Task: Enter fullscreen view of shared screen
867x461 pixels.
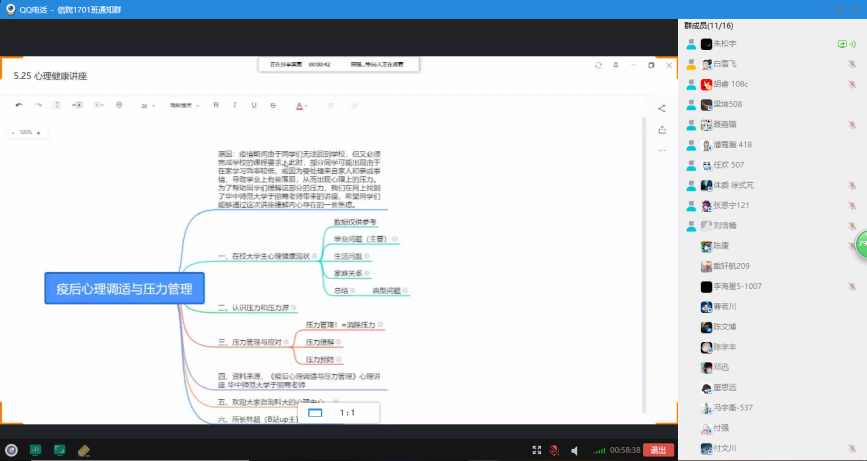Action: tap(536, 450)
